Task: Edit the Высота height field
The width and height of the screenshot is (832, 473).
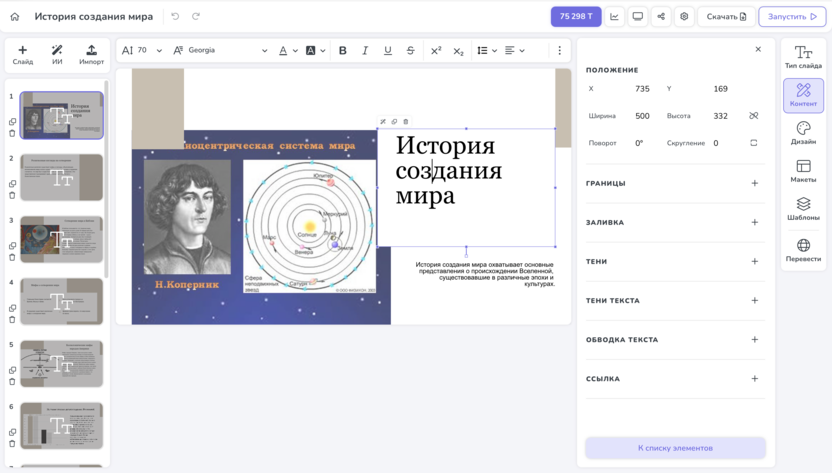Action: tap(721, 116)
